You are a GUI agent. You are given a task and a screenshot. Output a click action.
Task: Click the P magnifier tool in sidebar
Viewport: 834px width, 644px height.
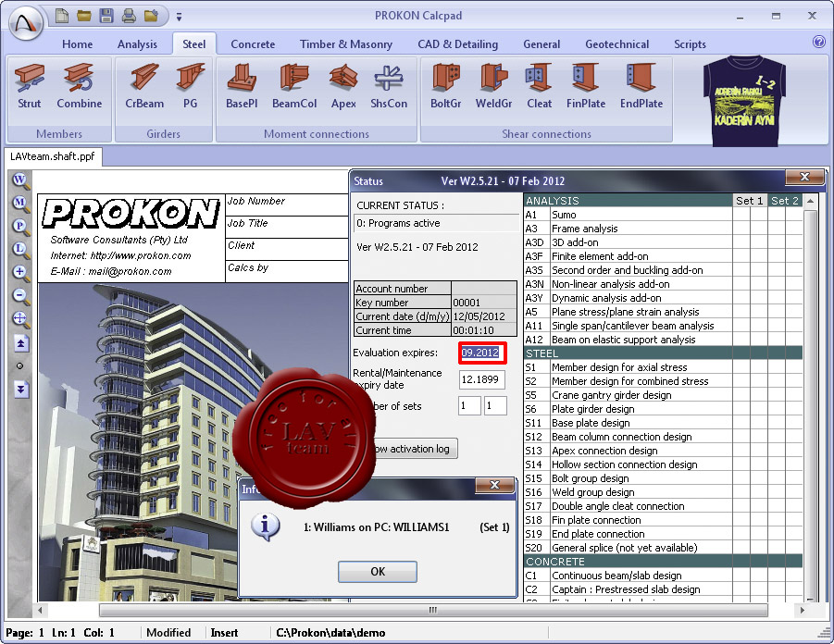click(20, 227)
